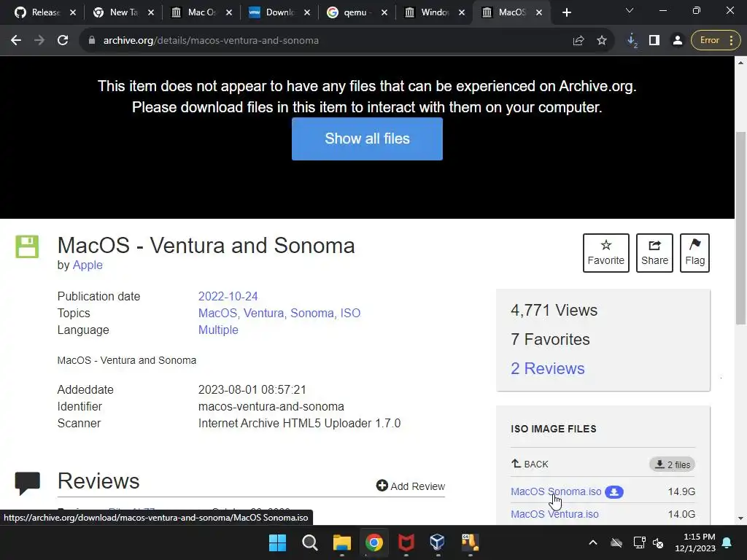This screenshot has height=560, width=747.
Task: Open the 2 Reviews link
Action: [x=547, y=368]
